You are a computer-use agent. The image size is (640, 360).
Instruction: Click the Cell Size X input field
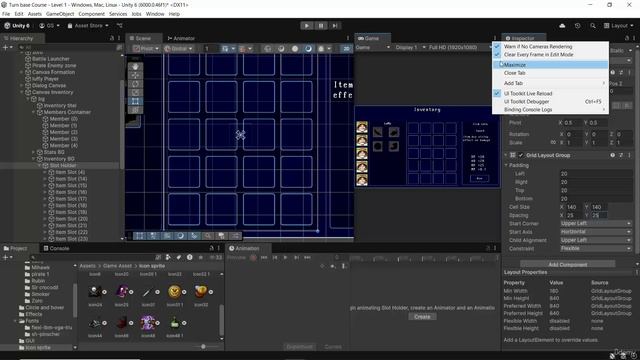(575, 207)
